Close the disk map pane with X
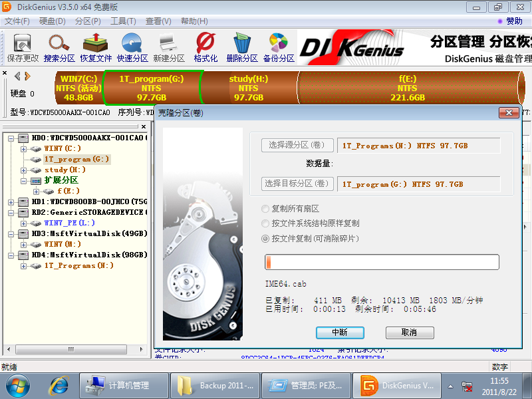This screenshot has width=532, height=399. (5, 72)
